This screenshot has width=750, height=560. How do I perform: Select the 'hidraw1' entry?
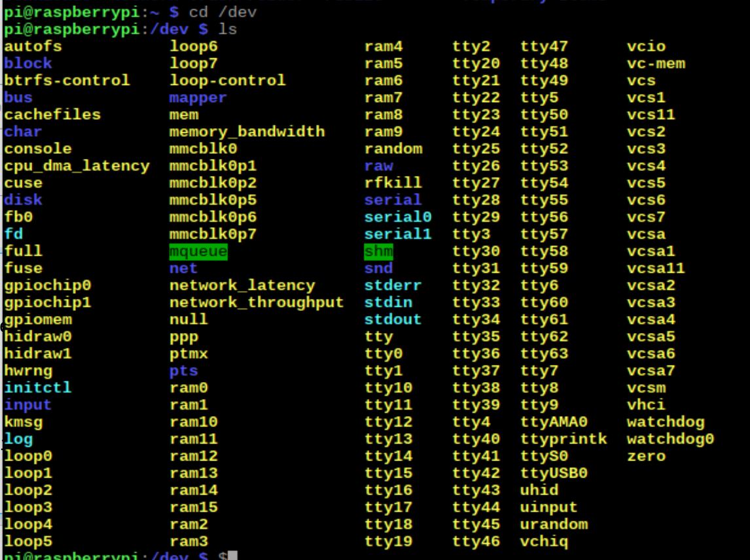point(38,354)
